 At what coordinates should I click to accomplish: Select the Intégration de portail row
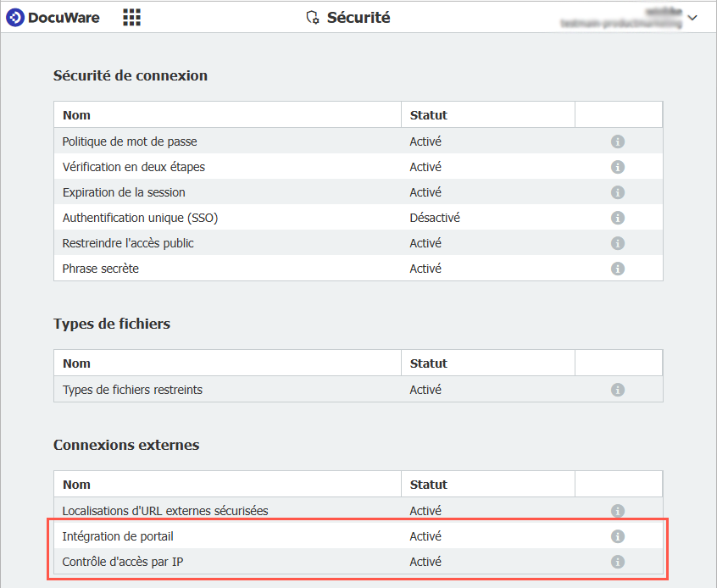coord(118,536)
